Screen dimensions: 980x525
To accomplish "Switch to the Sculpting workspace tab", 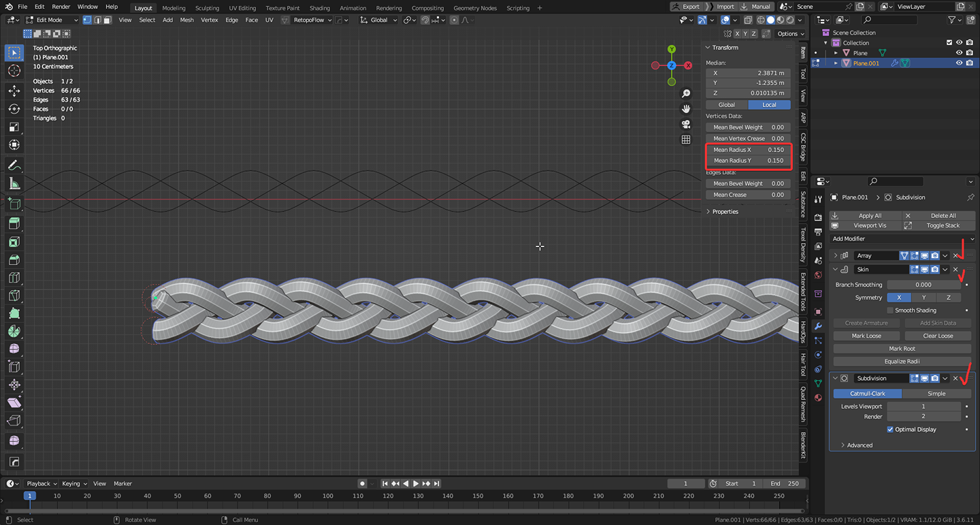I will pyautogui.click(x=207, y=8).
